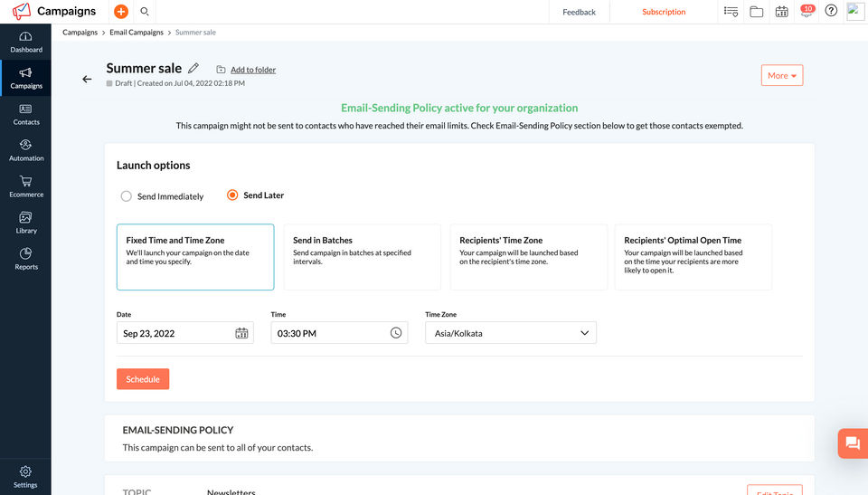868x495 pixels.
Task: Open the search magnifier icon
Action: tap(145, 12)
